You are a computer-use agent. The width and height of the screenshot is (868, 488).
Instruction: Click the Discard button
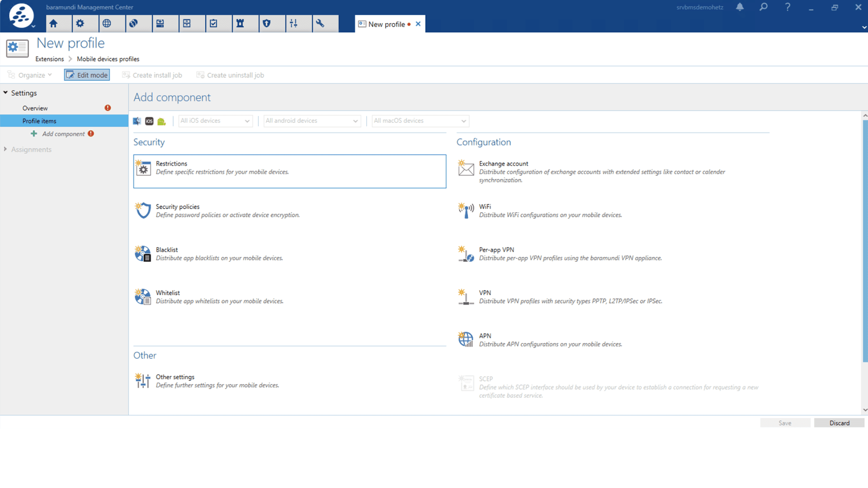click(x=839, y=423)
